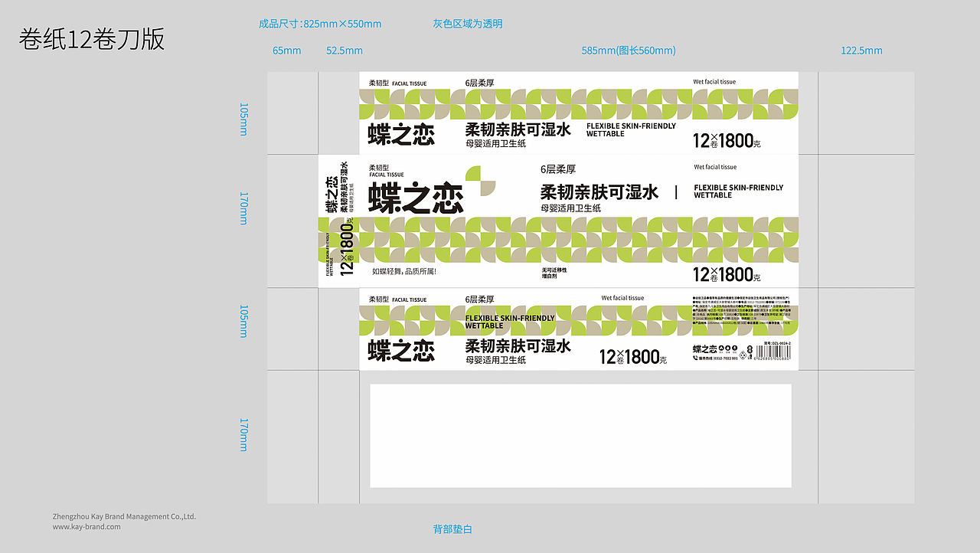Select the 65mm width label
The width and height of the screenshot is (980, 553).
pyautogui.click(x=287, y=51)
